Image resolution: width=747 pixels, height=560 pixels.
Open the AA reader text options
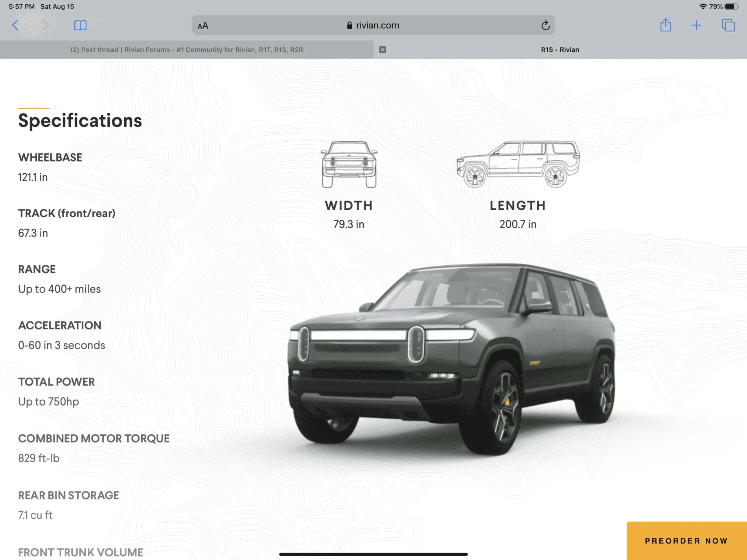[203, 26]
